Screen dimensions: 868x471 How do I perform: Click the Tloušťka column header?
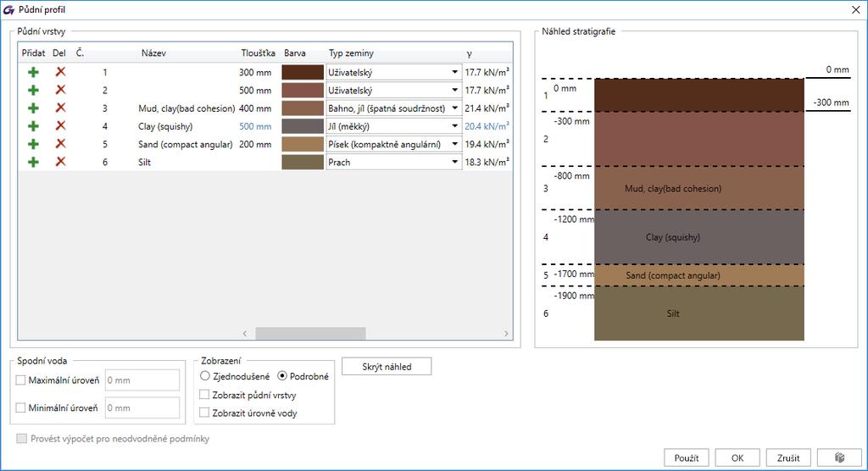(x=258, y=53)
